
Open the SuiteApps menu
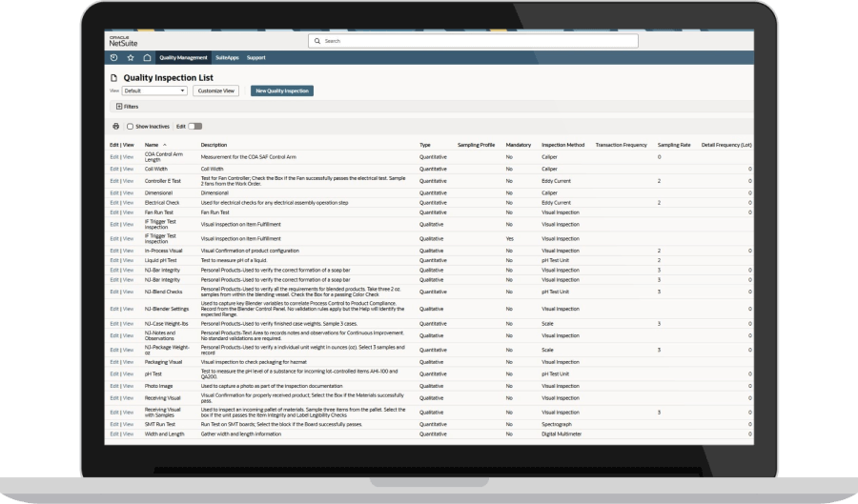coord(227,57)
